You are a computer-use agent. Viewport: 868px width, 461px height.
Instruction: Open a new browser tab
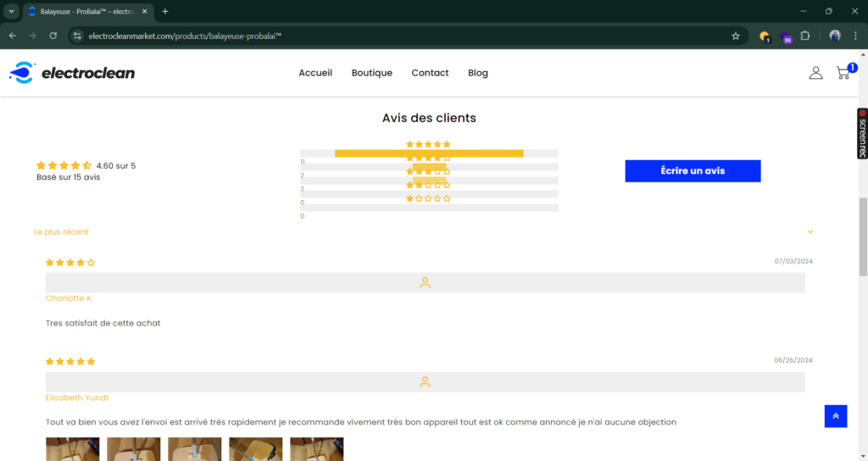(165, 11)
